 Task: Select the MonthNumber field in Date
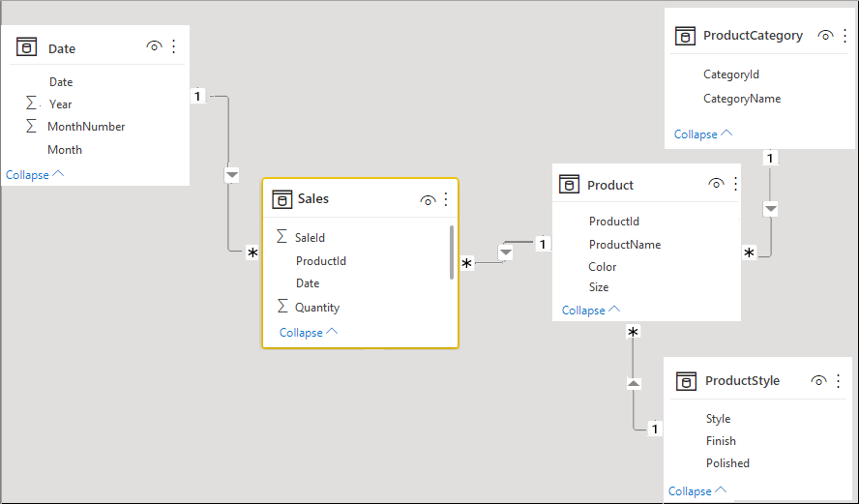click(86, 127)
